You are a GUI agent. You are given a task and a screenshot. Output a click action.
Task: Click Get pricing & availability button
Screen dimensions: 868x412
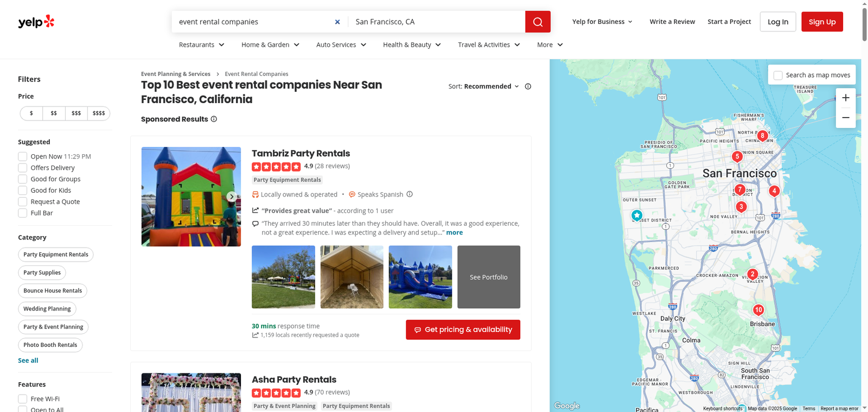[x=463, y=329]
